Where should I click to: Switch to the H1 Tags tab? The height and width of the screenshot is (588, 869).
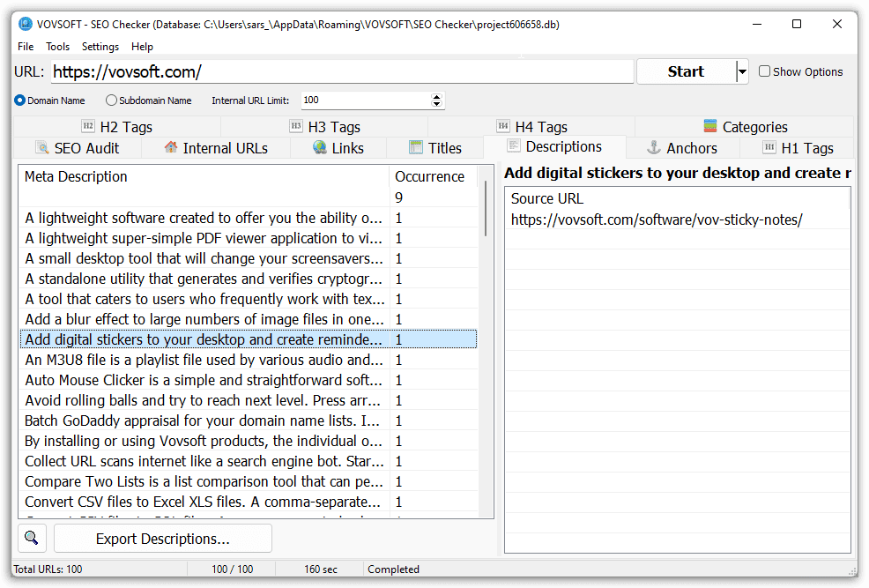coord(797,148)
